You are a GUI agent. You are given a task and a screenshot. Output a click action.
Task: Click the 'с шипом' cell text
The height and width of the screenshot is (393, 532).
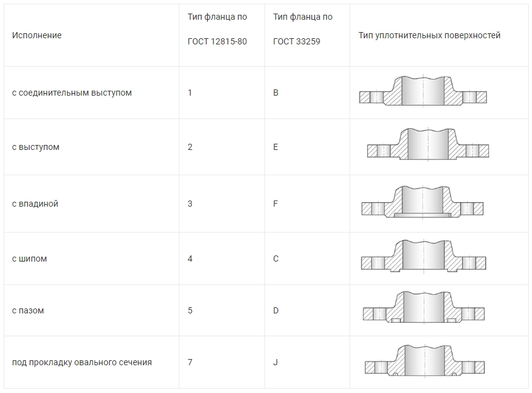click(30, 259)
